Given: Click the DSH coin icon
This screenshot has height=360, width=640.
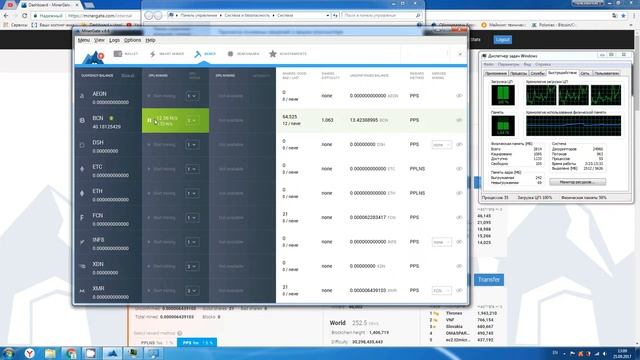Looking at the screenshot, I should click(82, 145).
